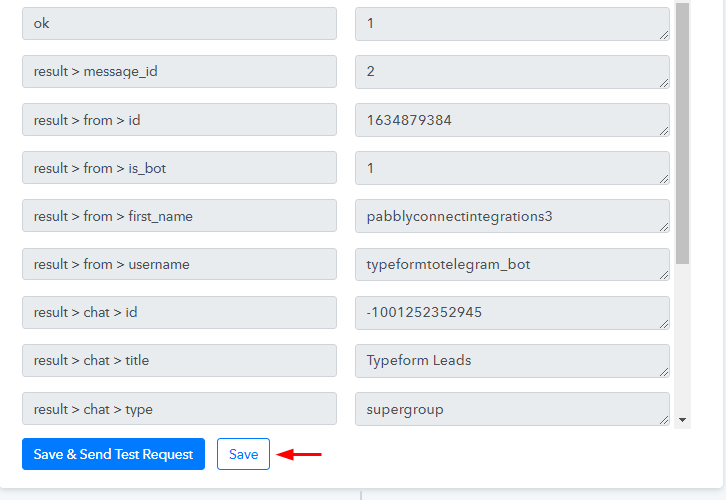Image resolution: width=726 pixels, height=500 pixels.
Task: Click the value box showing -1001252352945
Action: pyautogui.click(x=512, y=312)
